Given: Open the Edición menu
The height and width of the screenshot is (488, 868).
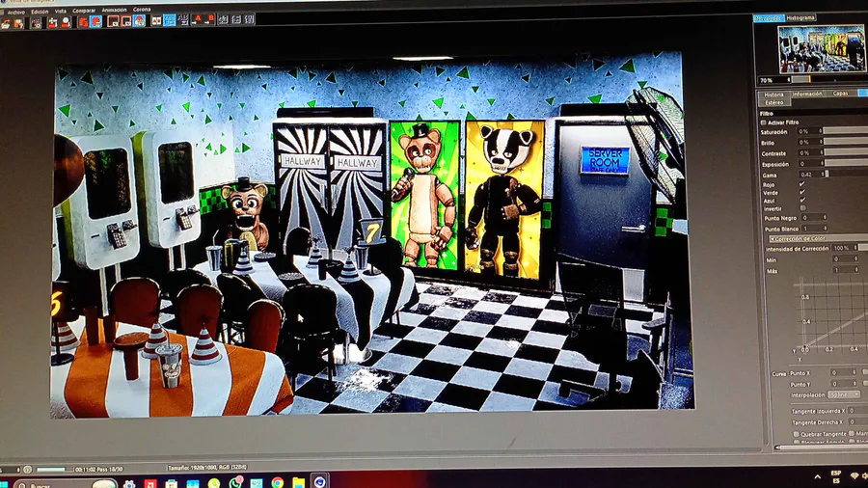Looking at the screenshot, I should point(40,12).
